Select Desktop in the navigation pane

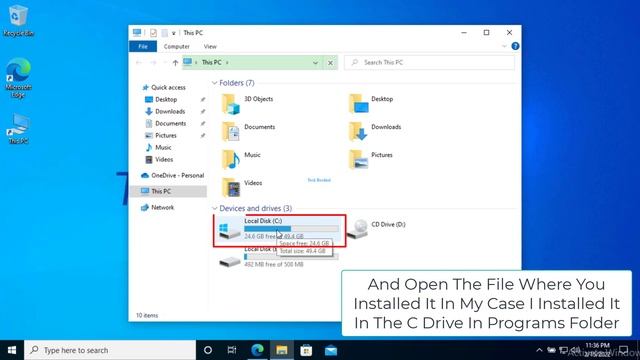[x=166, y=100]
